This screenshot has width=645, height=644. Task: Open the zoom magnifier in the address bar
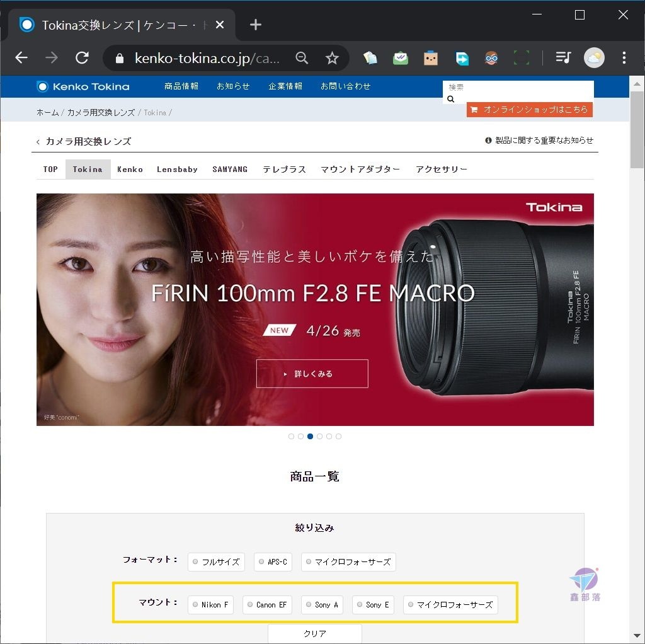click(302, 58)
